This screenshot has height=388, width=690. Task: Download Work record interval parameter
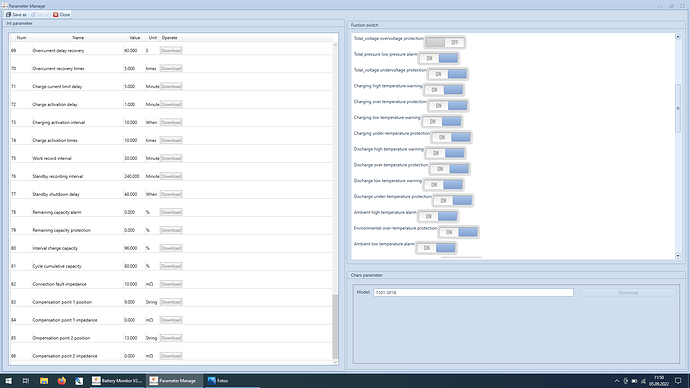pyautogui.click(x=171, y=158)
